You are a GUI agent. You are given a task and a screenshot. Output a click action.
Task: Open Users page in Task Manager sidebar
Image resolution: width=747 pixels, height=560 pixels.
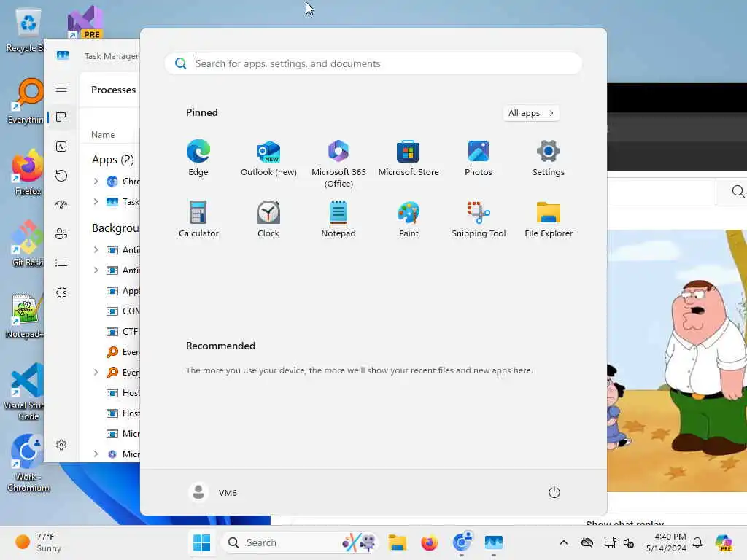pyautogui.click(x=61, y=234)
